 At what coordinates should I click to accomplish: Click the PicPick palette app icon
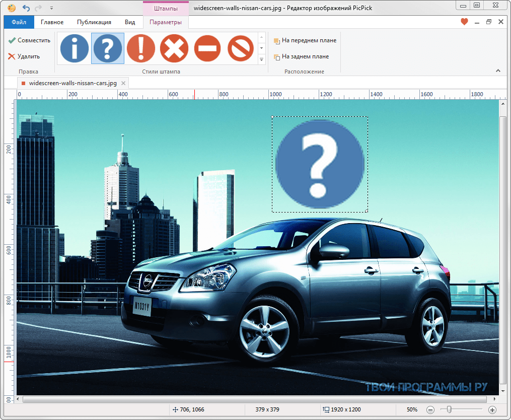click(11, 8)
